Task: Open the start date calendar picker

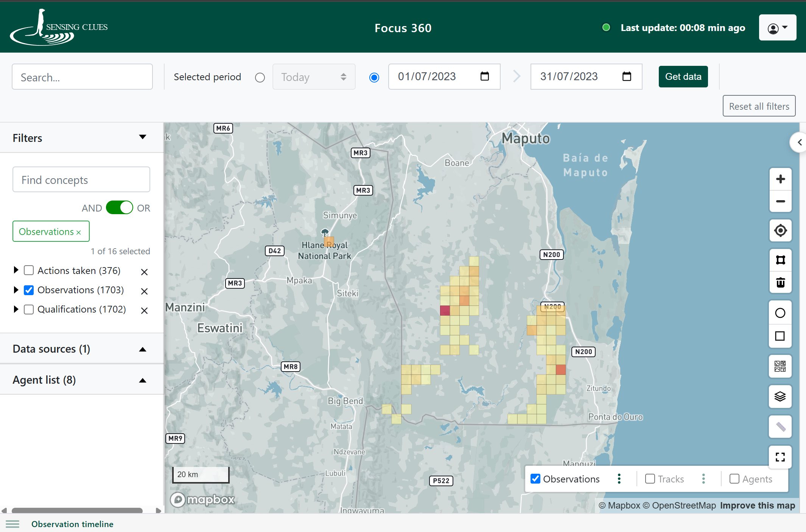Action: 484,76
